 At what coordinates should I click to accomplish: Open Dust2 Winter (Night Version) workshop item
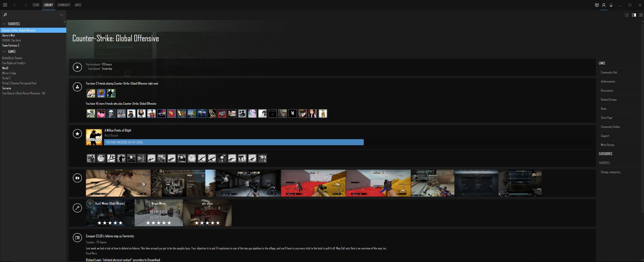[x=110, y=213]
